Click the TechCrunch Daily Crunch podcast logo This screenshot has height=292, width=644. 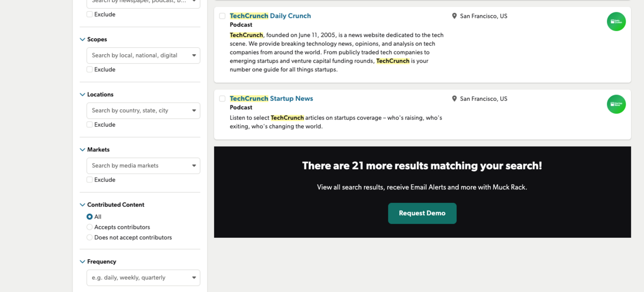616,21
